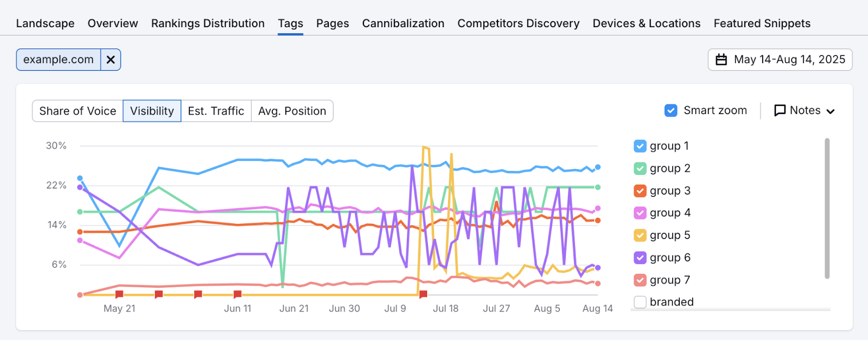Select the Share of Voice metric

coord(78,111)
